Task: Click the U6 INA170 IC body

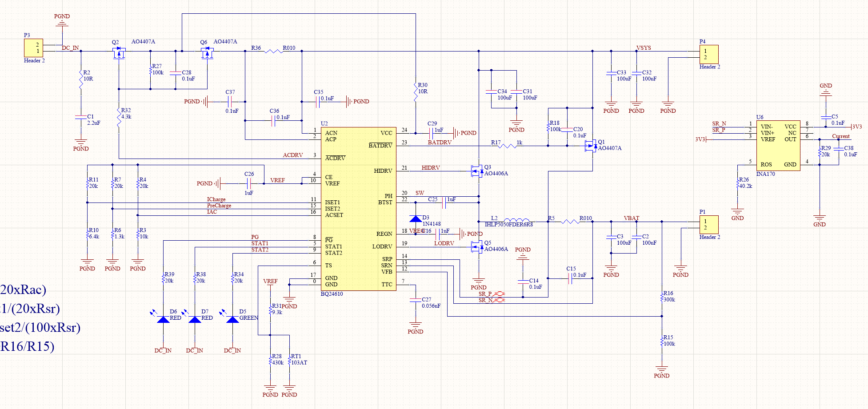Action: point(778,146)
